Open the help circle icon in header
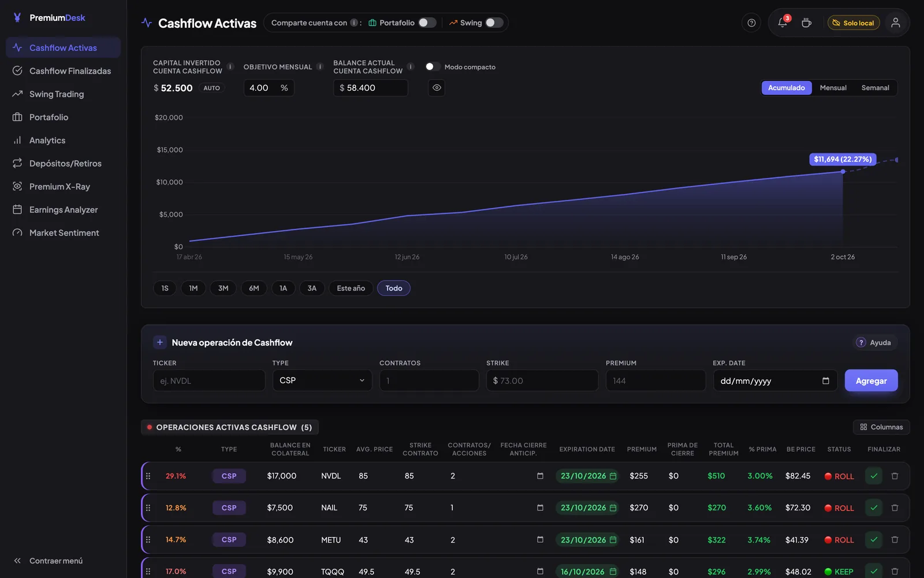This screenshot has height=578, width=924. (x=751, y=23)
